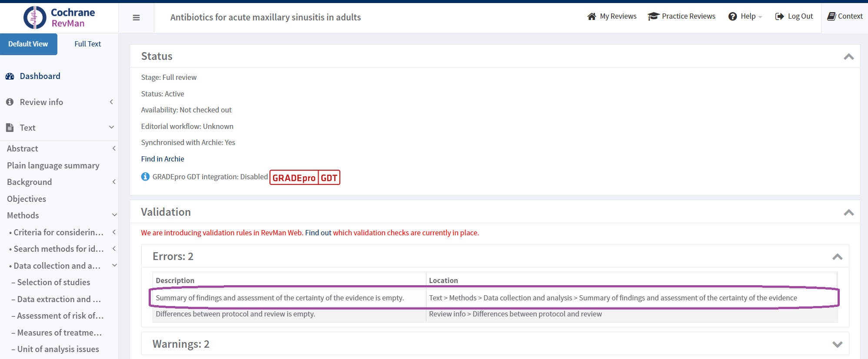Open Dashboard in the sidebar

33,76
